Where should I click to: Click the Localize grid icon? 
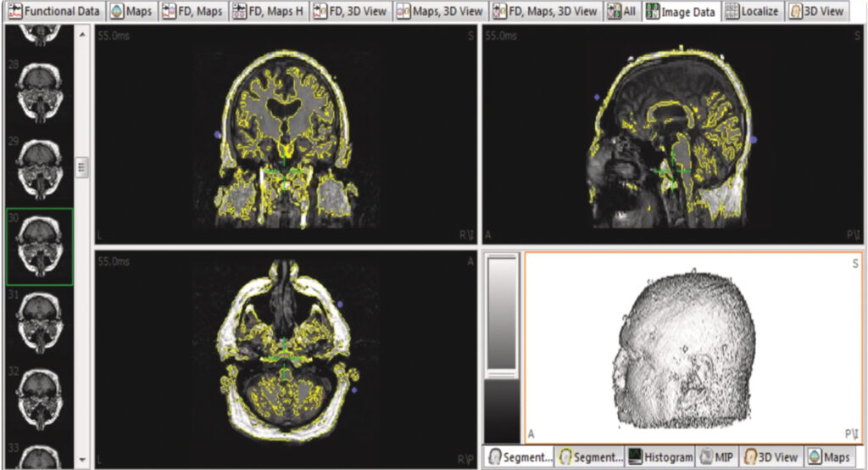tap(732, 11)
